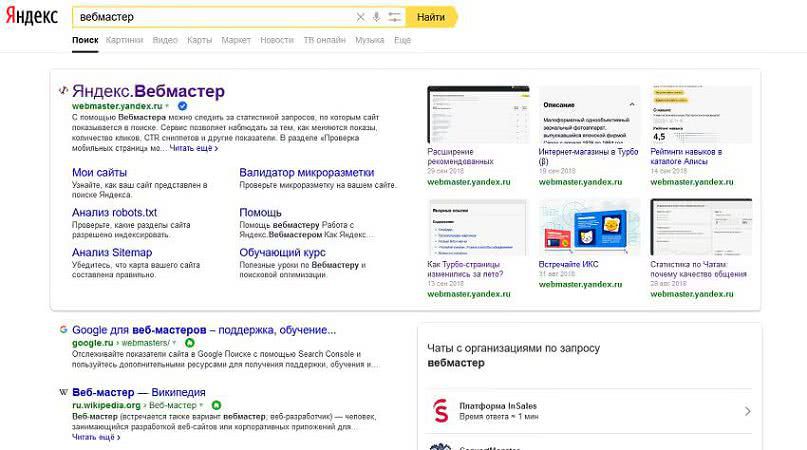Open dropdown arrow next to webmaster.yandex.ru
The image size is (807, 450).
click(167, 106)
